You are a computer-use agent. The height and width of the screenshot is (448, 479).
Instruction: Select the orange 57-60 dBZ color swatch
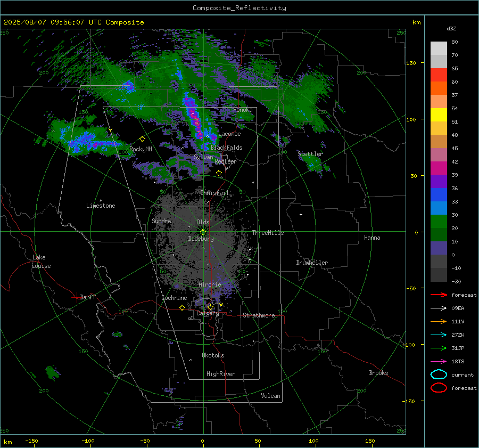[x=439, y=88]
